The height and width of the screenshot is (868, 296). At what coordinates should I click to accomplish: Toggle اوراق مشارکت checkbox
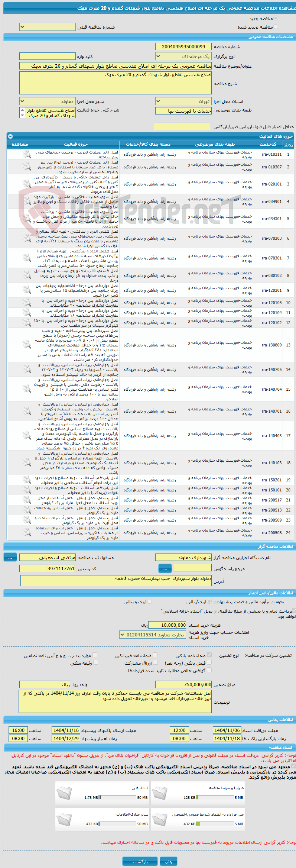coord(155,662)
